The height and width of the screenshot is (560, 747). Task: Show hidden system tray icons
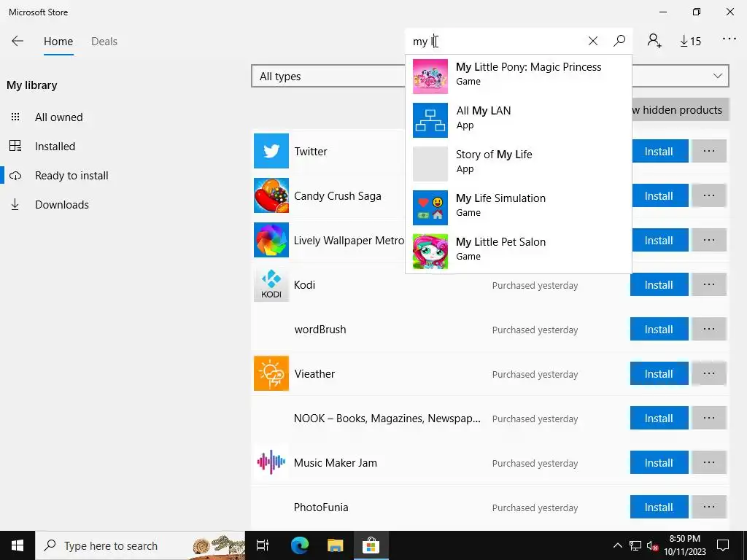617,545
